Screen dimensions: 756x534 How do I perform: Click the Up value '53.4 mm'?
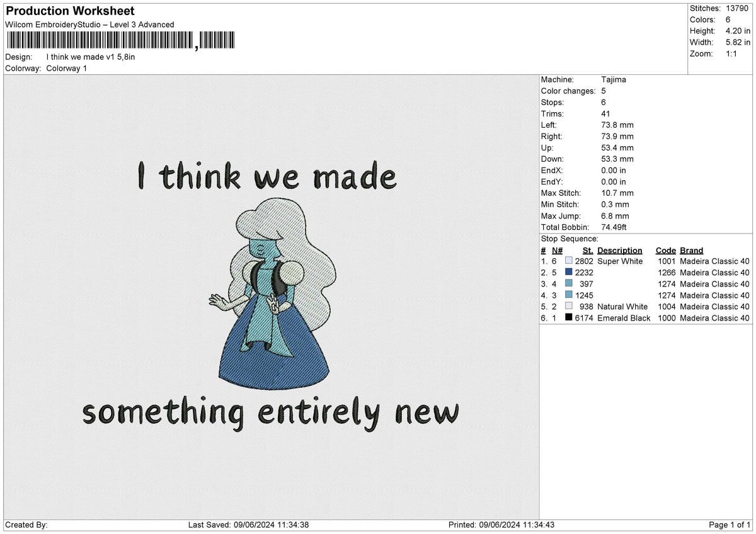(x=617, y=147)
